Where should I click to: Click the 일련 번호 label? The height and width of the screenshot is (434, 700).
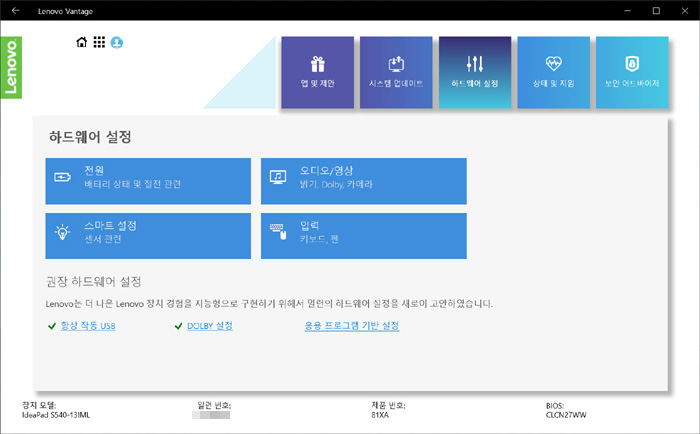(x=214, y=405)
